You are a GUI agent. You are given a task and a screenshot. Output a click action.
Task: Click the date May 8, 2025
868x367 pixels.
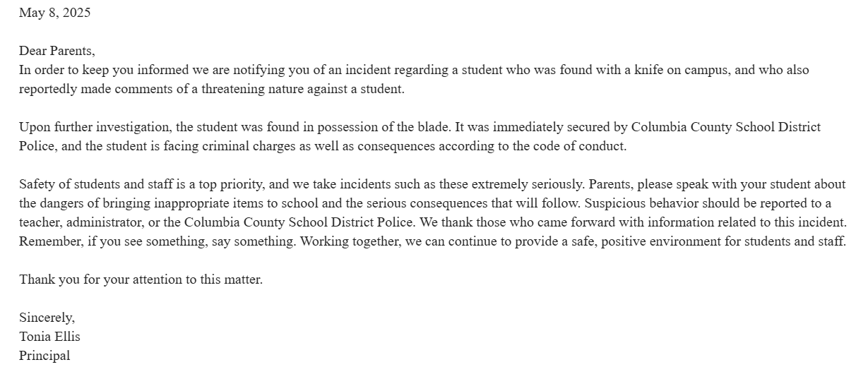[54, 13]
